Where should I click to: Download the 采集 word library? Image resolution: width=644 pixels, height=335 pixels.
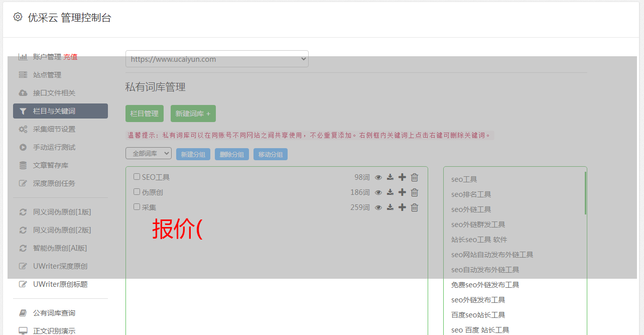tap(390, 207)
